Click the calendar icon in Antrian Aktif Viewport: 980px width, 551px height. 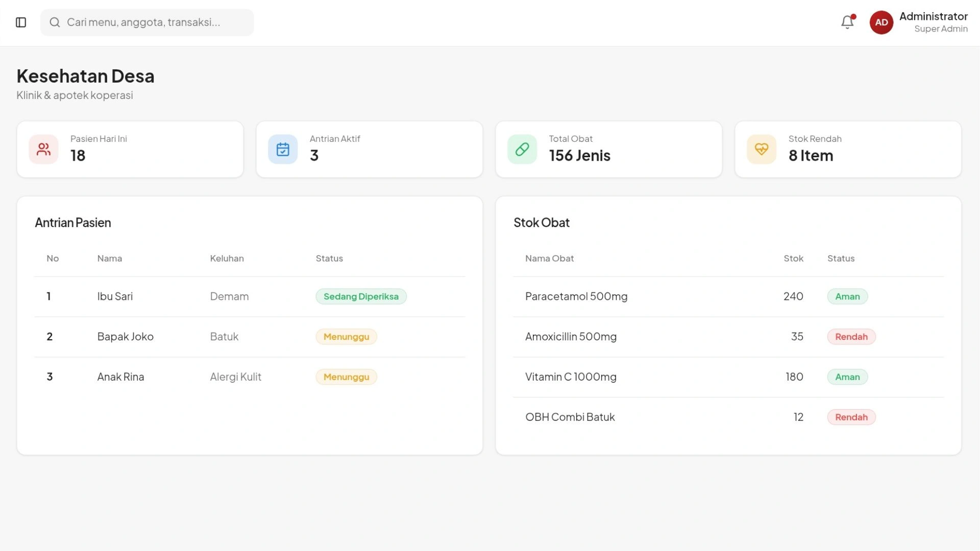coord(283,149)
